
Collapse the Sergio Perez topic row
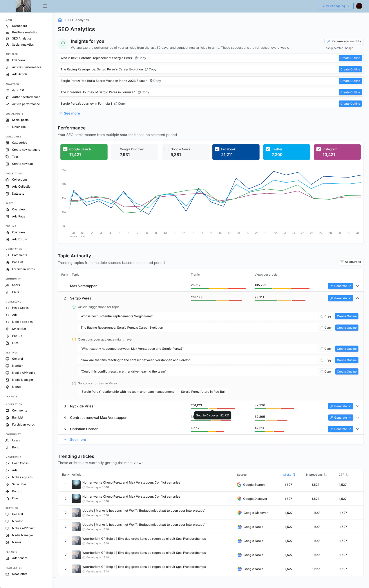point(358,298)
